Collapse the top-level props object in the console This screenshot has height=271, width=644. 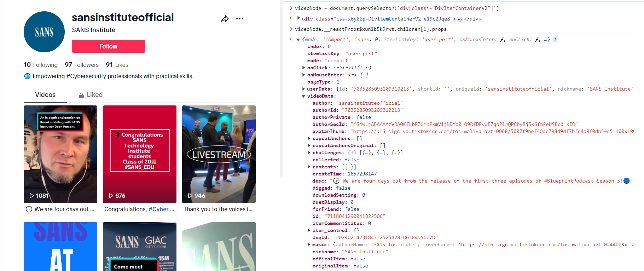298,40
